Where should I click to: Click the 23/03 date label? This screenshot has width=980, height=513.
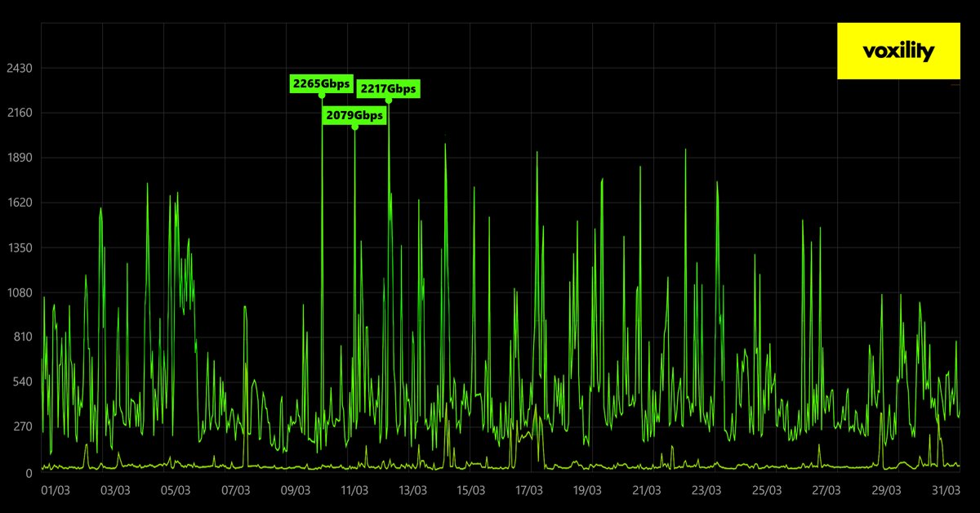[x=706, y=491]
